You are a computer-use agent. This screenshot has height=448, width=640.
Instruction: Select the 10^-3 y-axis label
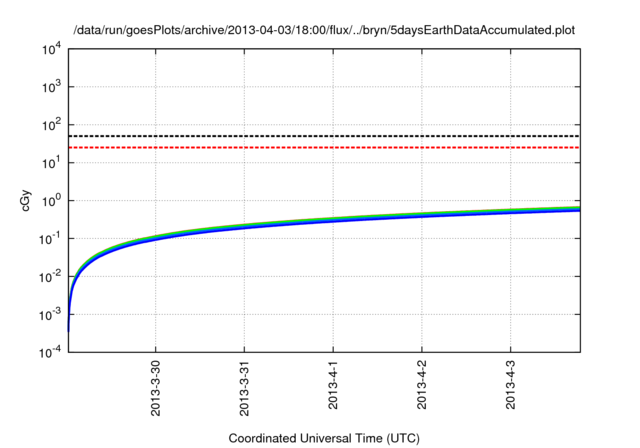51,315
